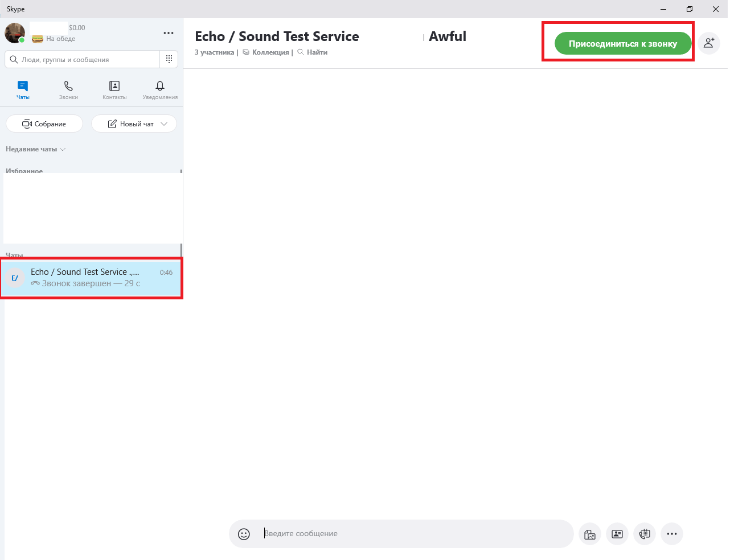
Task: Attach files with the media icon
Action: point(590,534)
